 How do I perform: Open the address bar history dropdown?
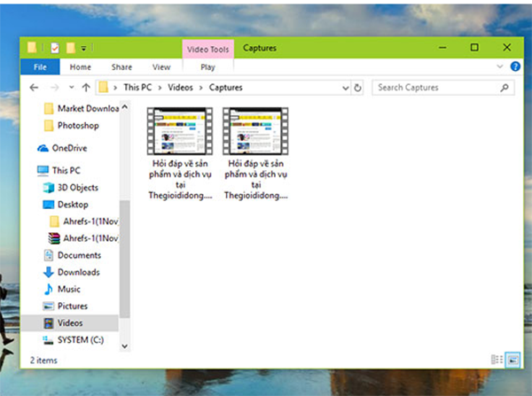click(x=344, y=88)
